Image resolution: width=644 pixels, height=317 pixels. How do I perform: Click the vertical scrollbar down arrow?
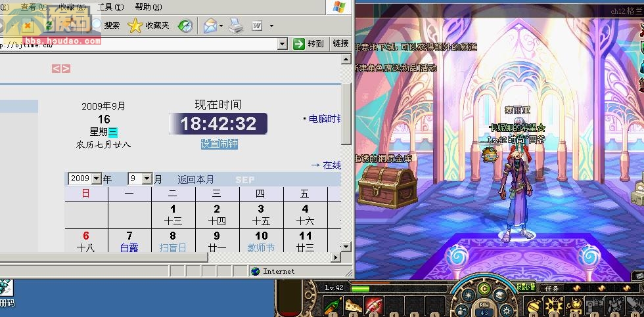point(346,247)
